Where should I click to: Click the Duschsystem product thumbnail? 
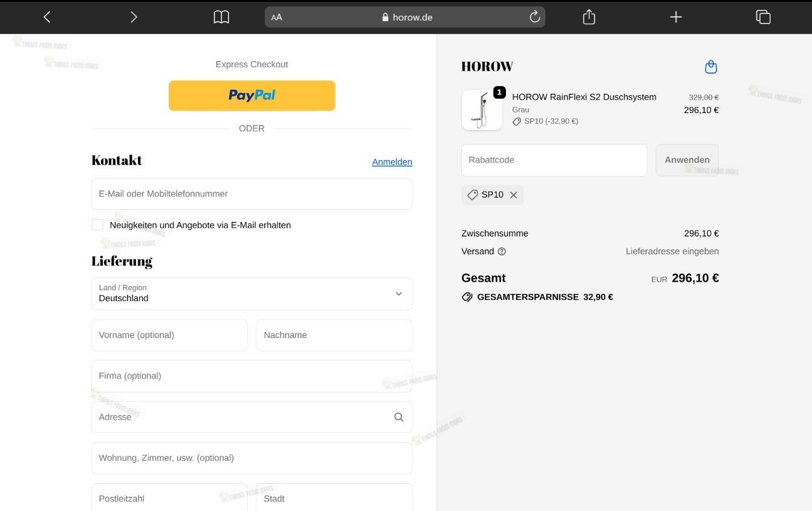tap(482, 109)
